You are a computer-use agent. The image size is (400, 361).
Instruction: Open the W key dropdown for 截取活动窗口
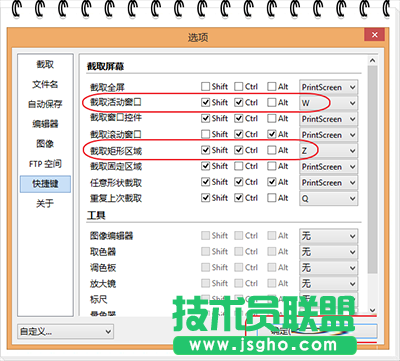tap(329, 103)
